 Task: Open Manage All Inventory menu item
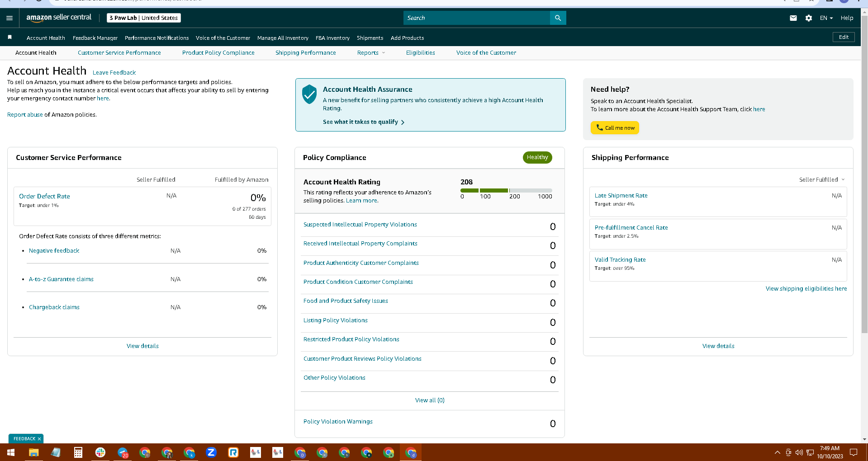pyautogui.click(x=283, y=38)
